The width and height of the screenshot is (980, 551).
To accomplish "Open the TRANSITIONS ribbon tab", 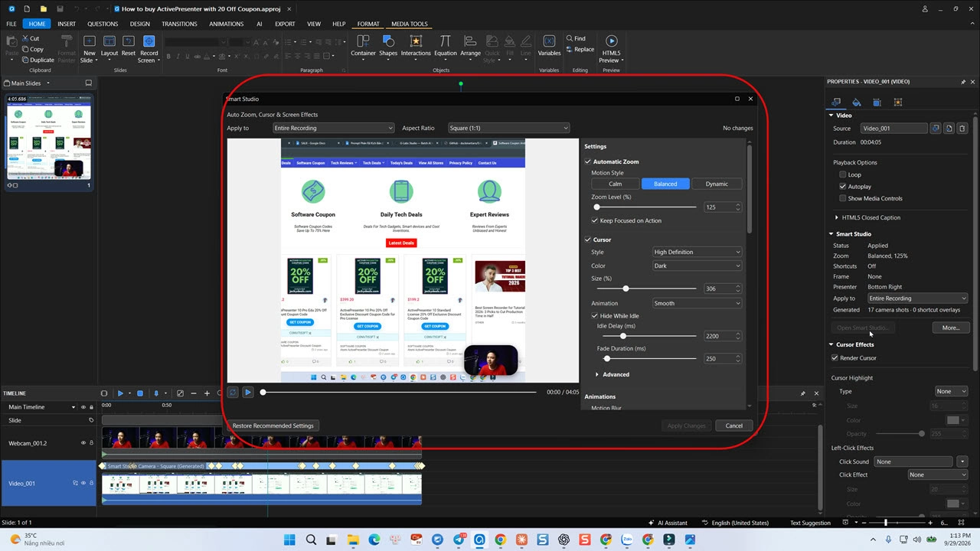I will click(x=179, y=24).
